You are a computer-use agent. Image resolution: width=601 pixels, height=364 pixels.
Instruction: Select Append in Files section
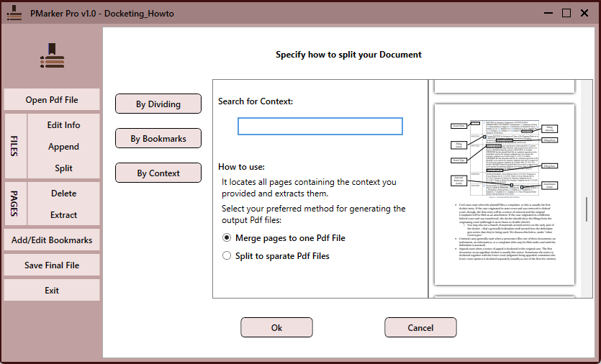[x=63, y=147]
